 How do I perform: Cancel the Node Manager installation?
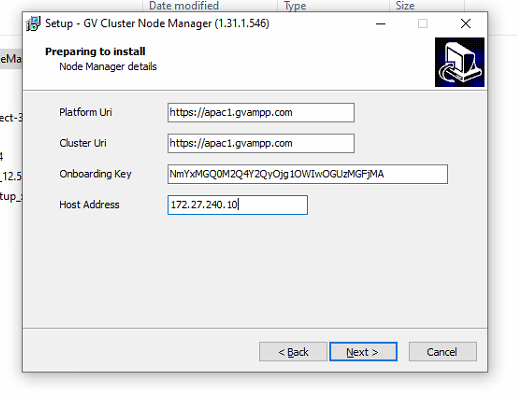click(442, 352)
